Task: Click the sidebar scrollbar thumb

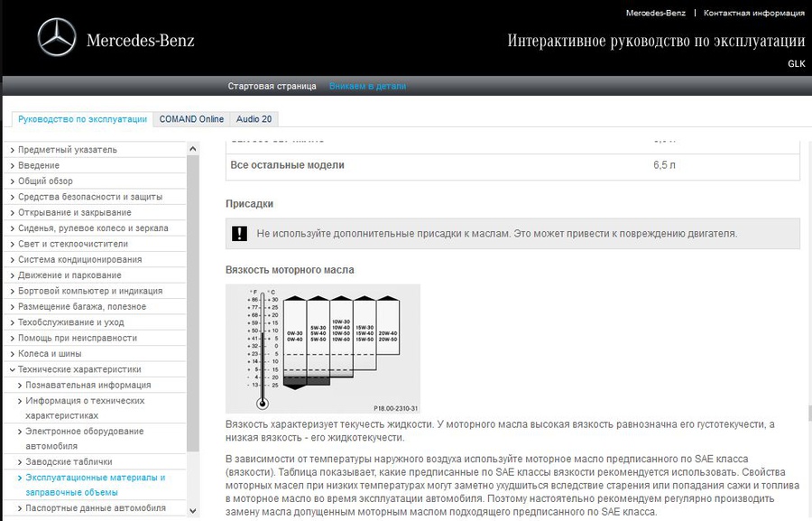Action: click(x=193, y=303)
